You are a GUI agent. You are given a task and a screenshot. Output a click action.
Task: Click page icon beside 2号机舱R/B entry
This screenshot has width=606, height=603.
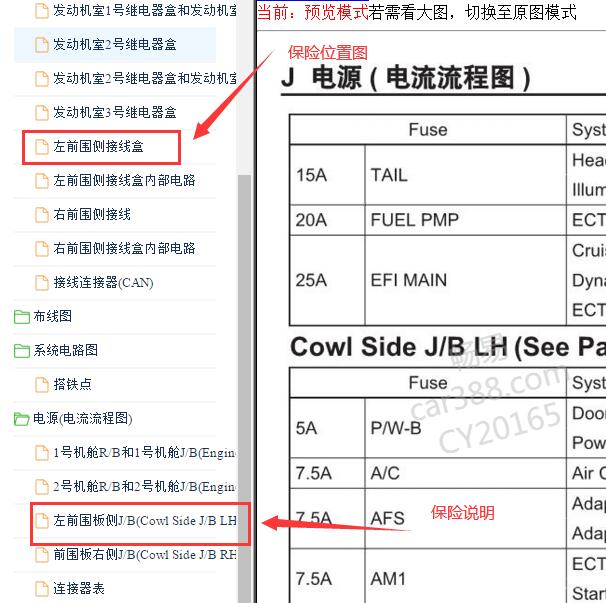(x=42, y=487)
